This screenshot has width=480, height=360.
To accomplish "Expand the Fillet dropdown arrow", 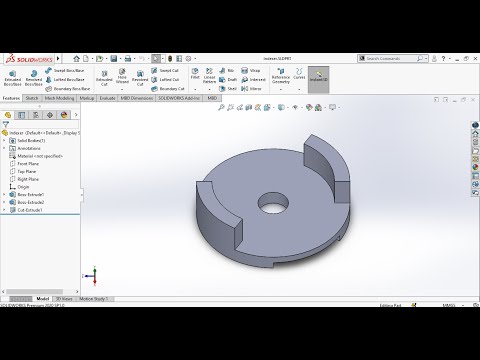I will pyautogui.click(x=195, y=89).
